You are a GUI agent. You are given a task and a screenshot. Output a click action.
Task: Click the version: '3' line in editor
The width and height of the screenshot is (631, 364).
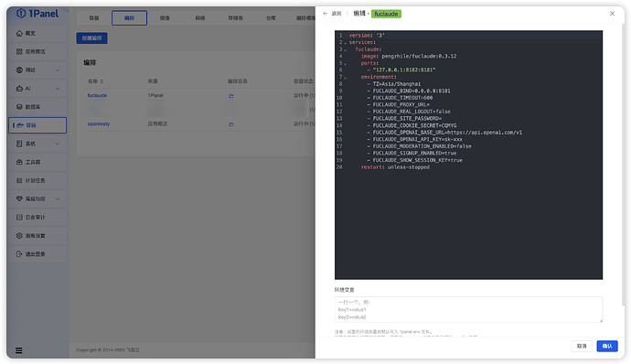click(x=367, y=36)
